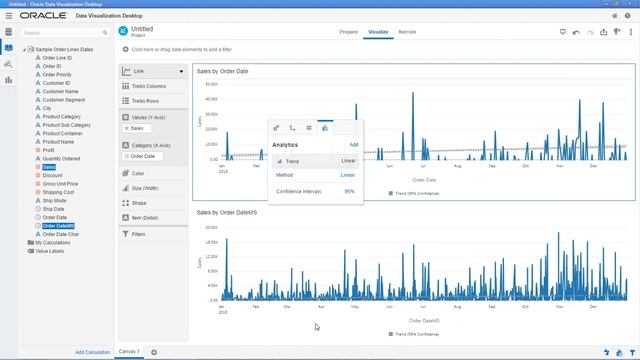Click the Untitled project round icon
The image size is (640, 360).
tap(123, 31)
